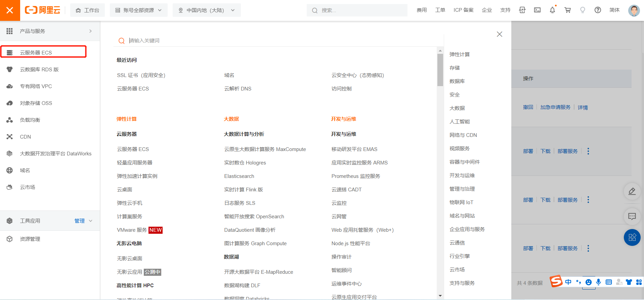Screen dimensions: 644x300
Task: Click the light bulb tips icon
Action: click(x=583, y=10)
